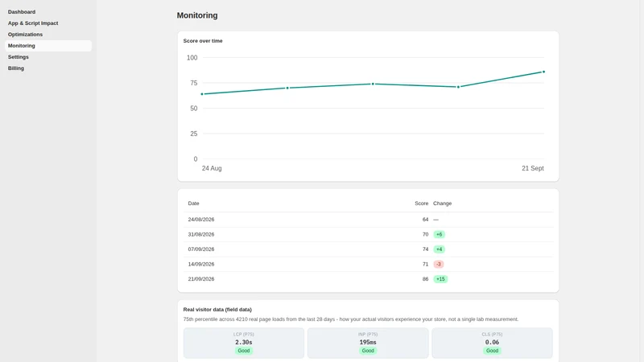
Task: Click the Good badge under 0.06
Action: tap(492, 351)
